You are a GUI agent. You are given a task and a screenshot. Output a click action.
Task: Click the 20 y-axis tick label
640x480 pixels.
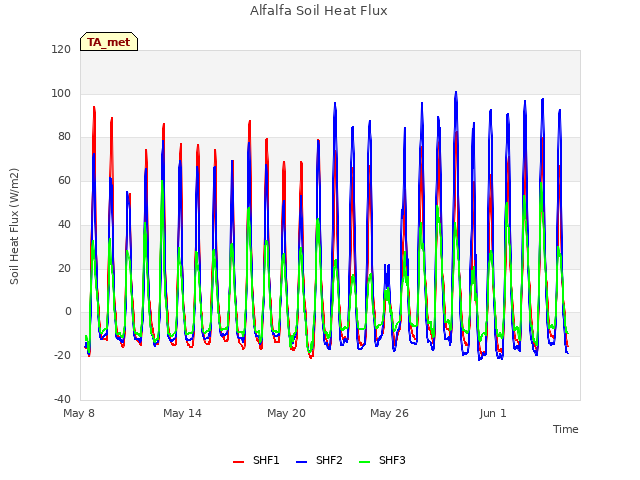(64, 269)
